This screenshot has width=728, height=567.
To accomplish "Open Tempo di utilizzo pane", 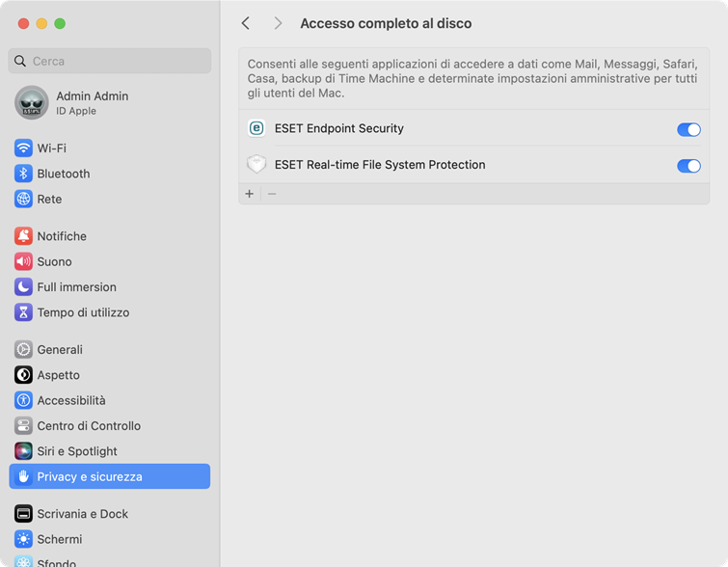I will [110, 312].
